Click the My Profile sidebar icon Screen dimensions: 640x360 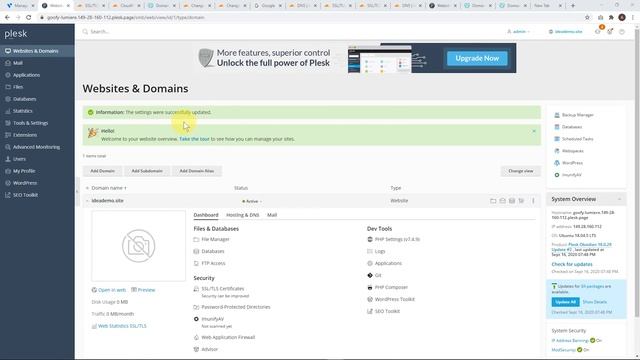pos(8,171)
